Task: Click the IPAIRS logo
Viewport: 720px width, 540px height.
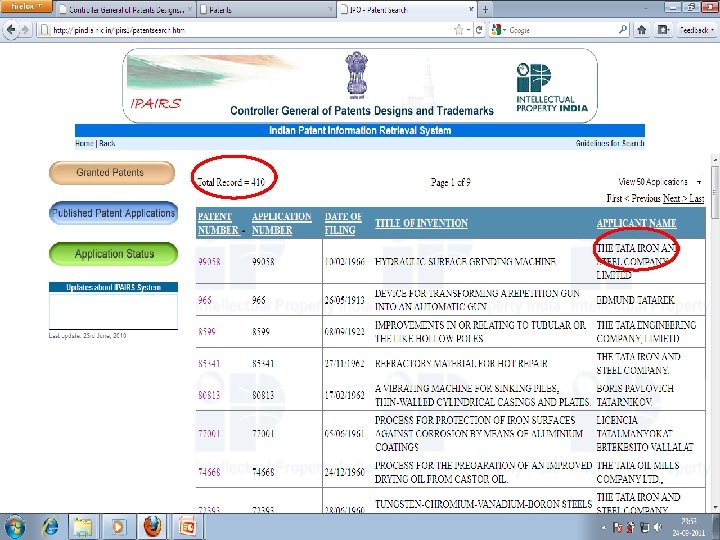Action: pos(156,103)
